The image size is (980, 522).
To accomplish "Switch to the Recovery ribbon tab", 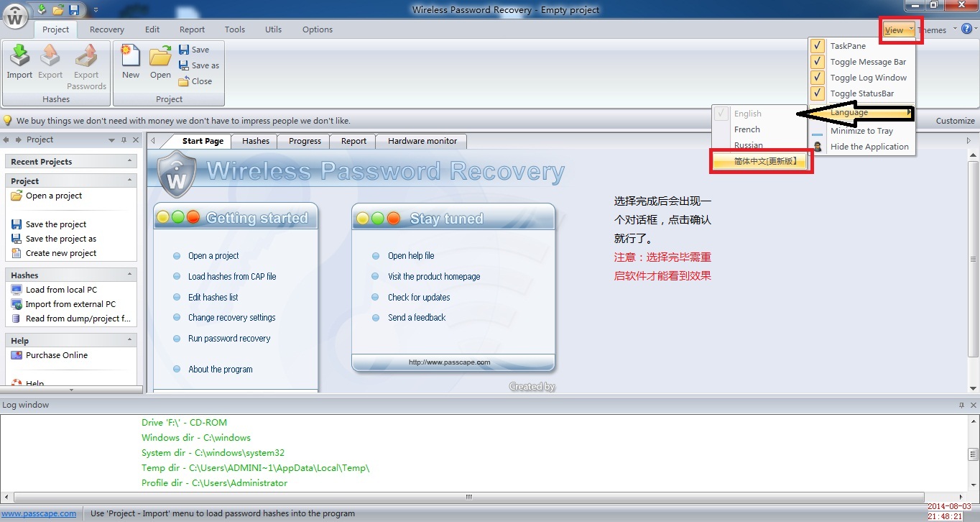I will click(107, 29).
